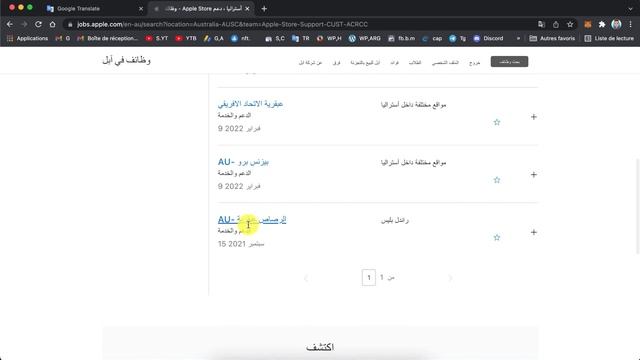This screenshot has height=360, width=640.
Task: Expand details of AU- بيزنس برو row
Action: click(533, 175)
